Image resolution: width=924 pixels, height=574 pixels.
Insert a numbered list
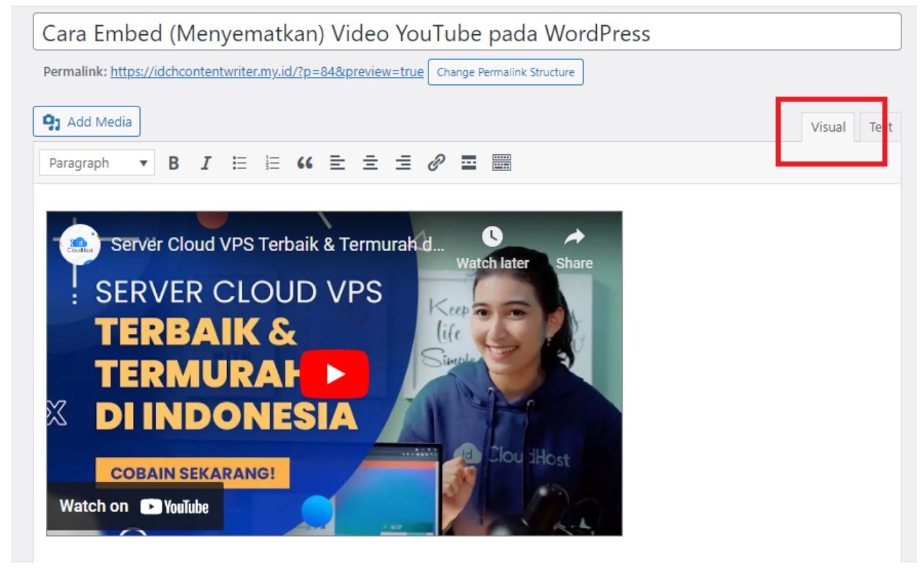pyautogui.click(x=271, y=164)
